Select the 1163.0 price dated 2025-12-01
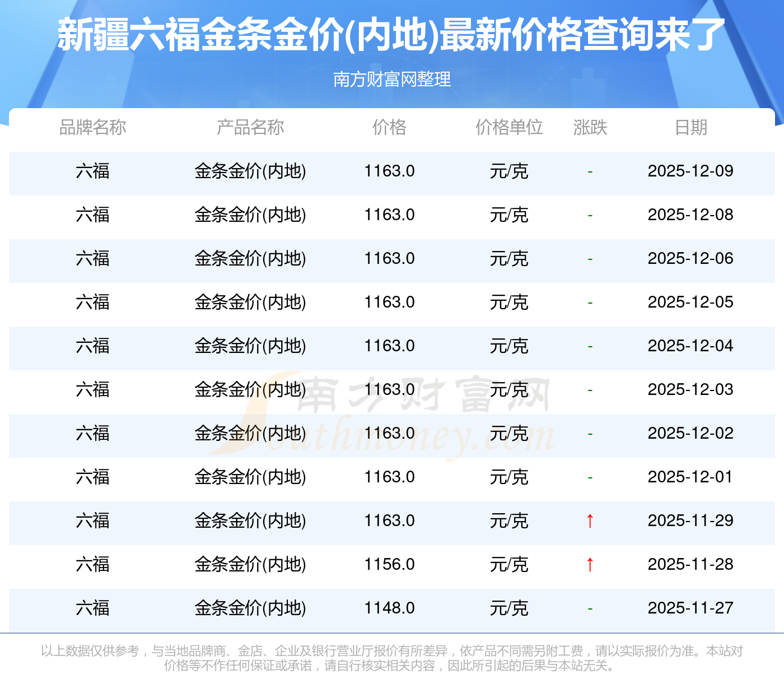The image size is (784, 674). pyautogui.click(x=390, y=477)
